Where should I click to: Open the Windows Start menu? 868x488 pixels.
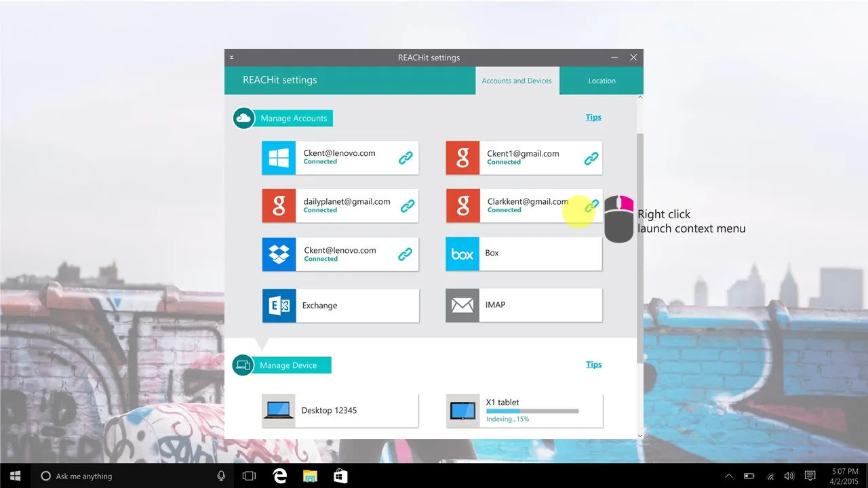click(15, 476)
